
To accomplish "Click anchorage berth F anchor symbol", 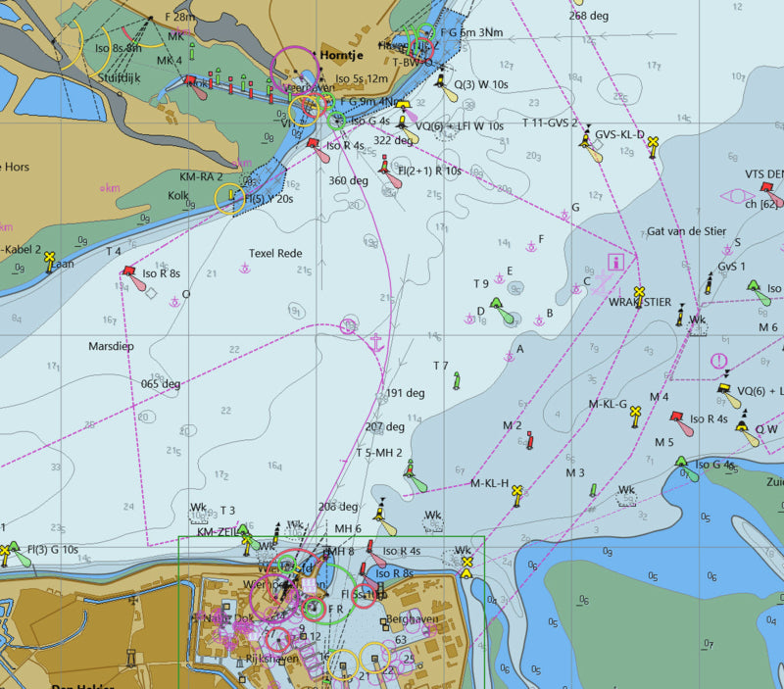I will (x=530, y=247).
